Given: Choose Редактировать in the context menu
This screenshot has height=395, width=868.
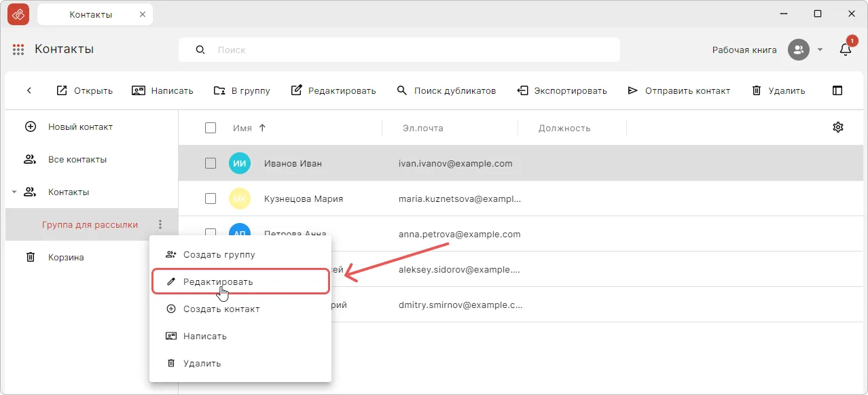Looking at the screenshot, I should [217, 281].
